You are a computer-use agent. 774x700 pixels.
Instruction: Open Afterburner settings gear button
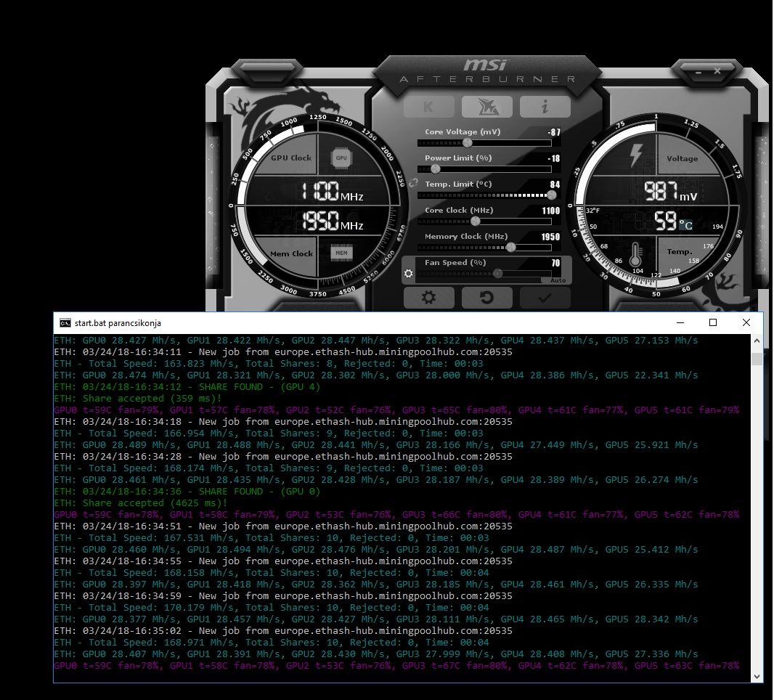pos(428,298)
